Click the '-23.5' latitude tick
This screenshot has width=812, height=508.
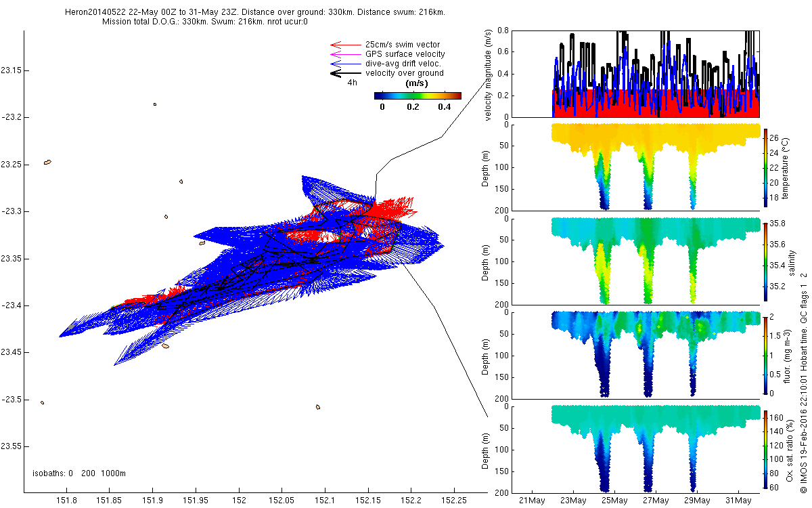click(11, 400)
